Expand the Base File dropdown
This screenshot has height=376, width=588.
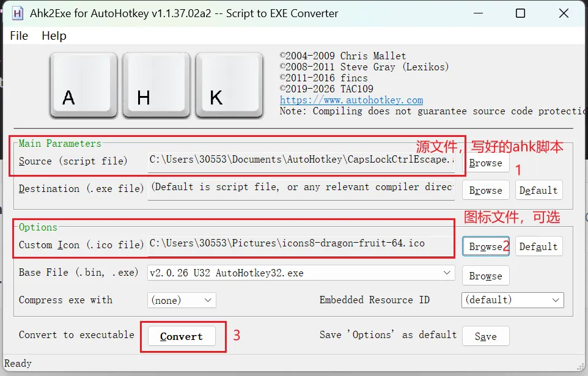coord(301,273)
